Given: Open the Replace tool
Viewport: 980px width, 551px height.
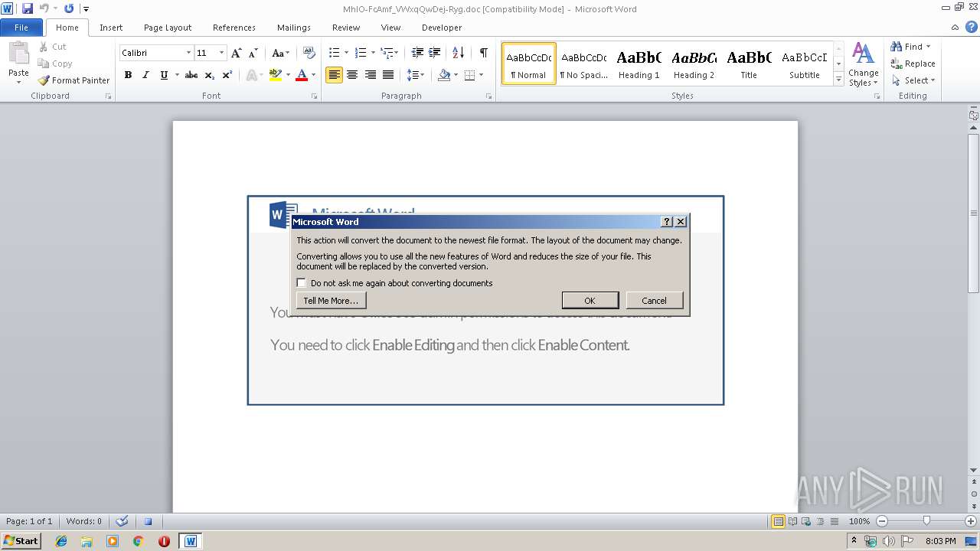Looking at the screenshot, I should [913, 64].
